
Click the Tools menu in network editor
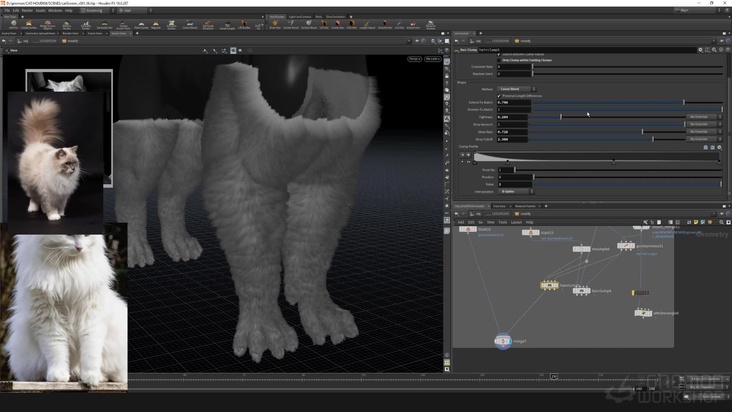click(x=503, y=222)
